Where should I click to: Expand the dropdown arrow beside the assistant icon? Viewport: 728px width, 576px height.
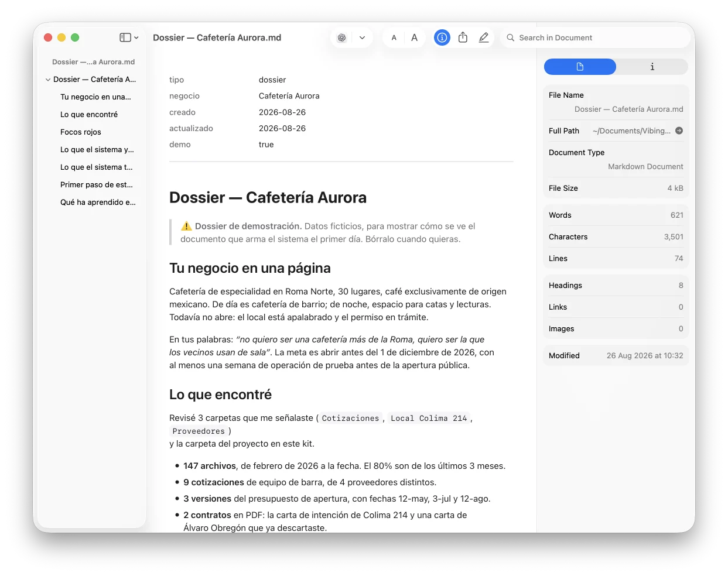tap(362, 37)
